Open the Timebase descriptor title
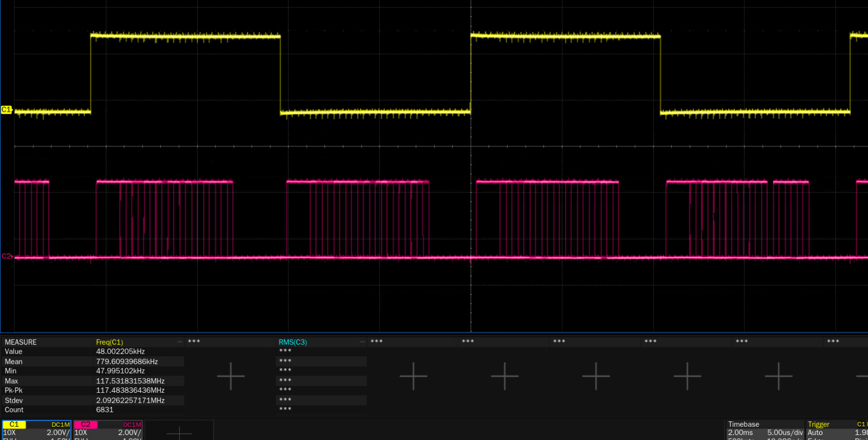The width and height of the screenshot is (868, 440). 743,424
